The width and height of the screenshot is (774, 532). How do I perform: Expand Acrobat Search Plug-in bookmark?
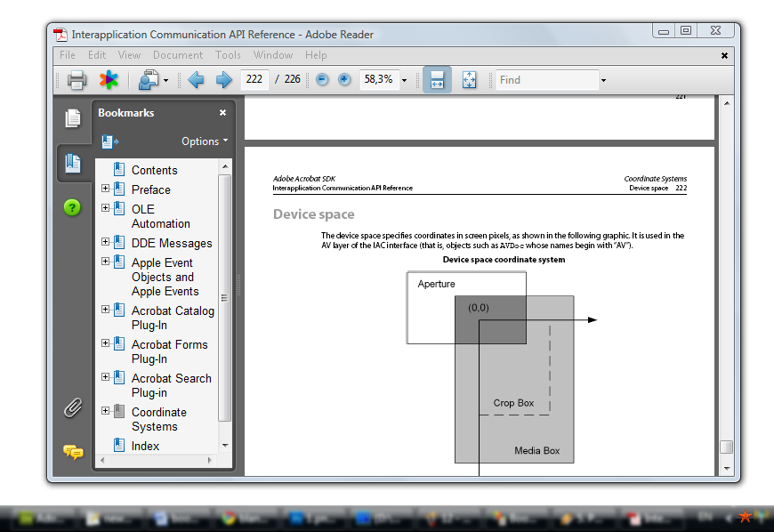(105, 376)
